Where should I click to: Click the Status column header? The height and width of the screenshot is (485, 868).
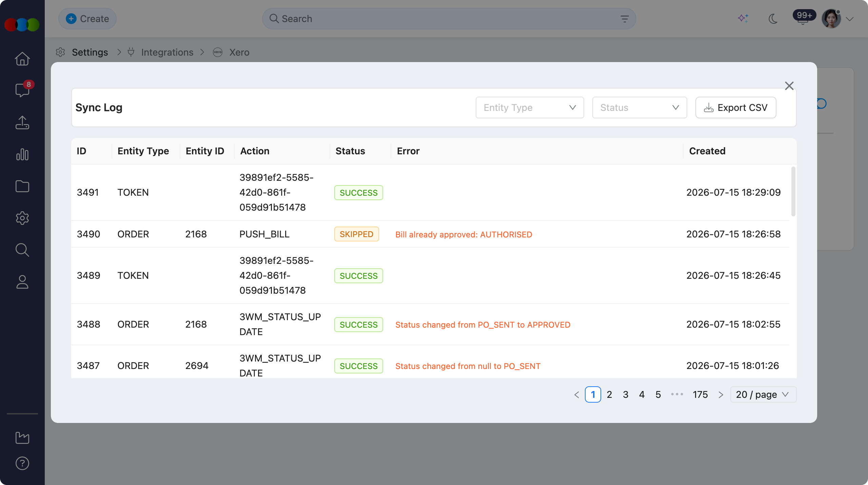[350, 151]
